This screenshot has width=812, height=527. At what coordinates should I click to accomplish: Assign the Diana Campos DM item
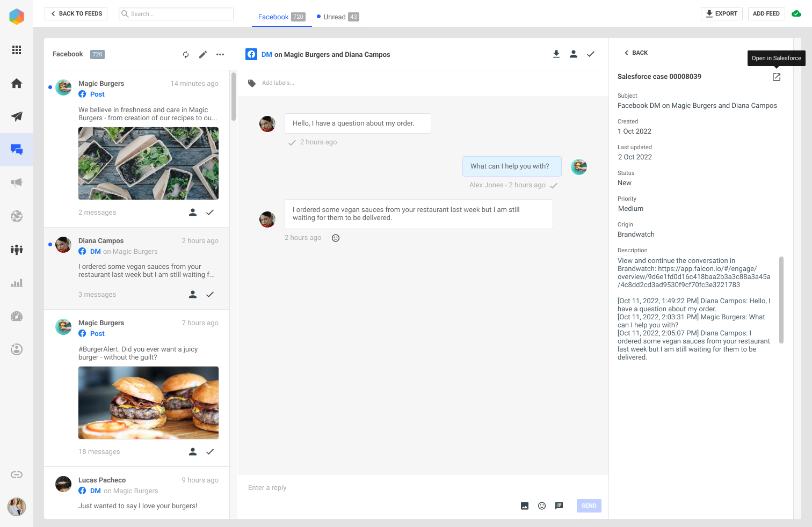[193, 295]
